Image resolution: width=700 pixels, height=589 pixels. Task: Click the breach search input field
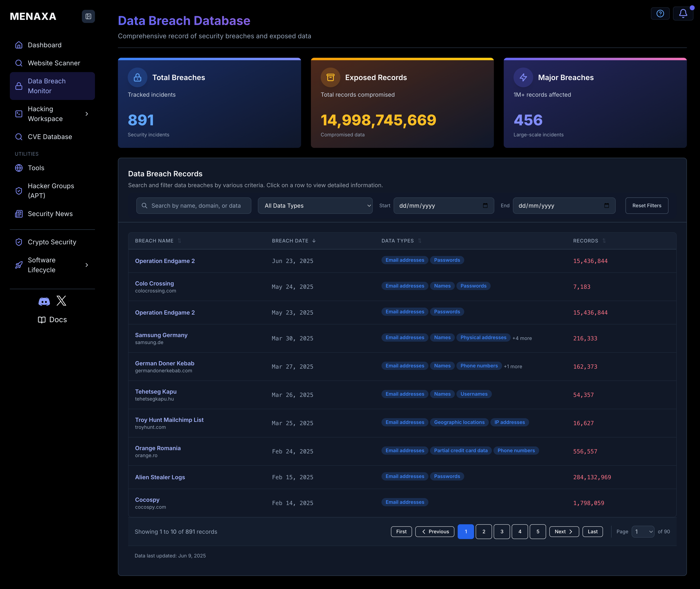click(x=193, y=206)
